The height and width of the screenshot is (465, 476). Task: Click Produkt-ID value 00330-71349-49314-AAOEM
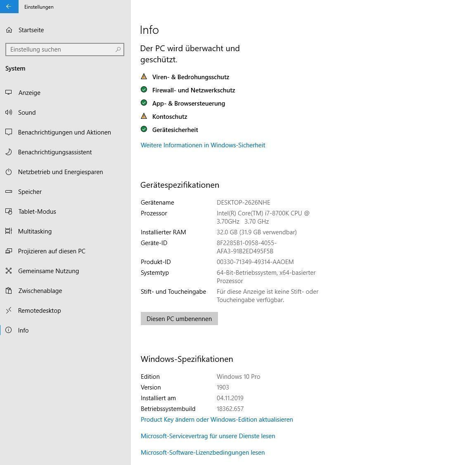point(255,262)
